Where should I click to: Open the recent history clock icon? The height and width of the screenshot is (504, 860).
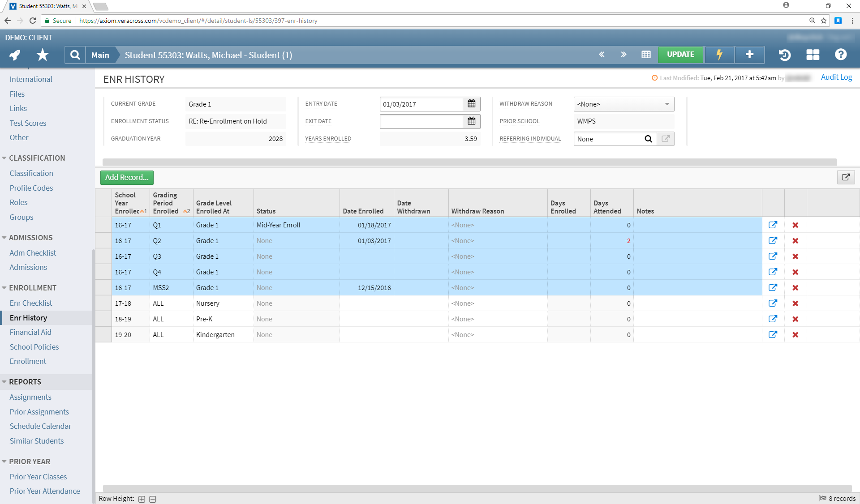(785, 55)
